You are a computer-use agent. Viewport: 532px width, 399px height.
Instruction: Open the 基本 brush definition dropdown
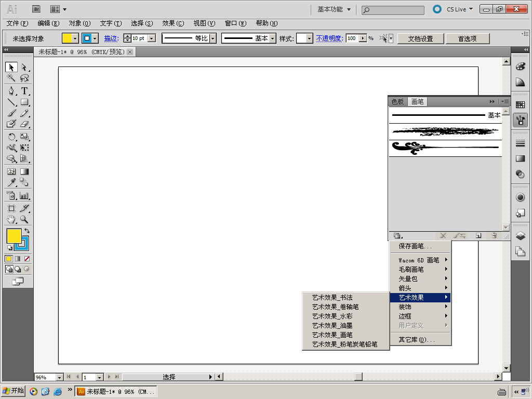pyautogui.click(x=272, y=38)
